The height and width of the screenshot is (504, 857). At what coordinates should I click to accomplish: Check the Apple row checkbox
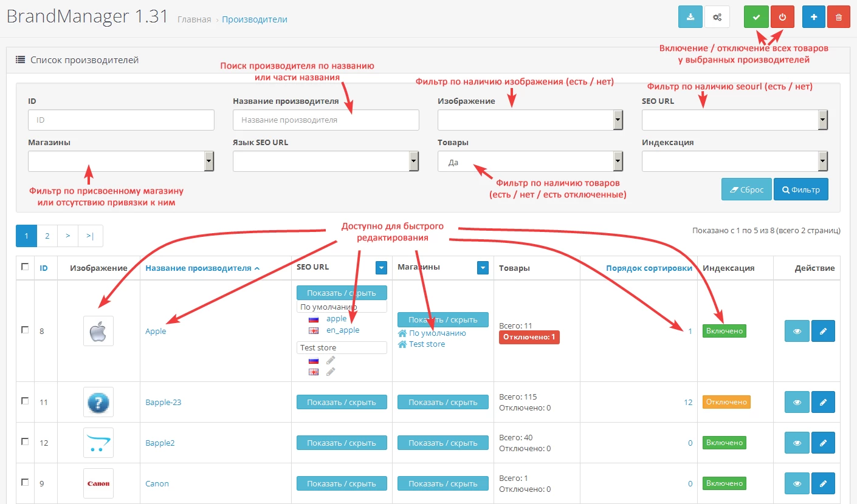point(24,330)
